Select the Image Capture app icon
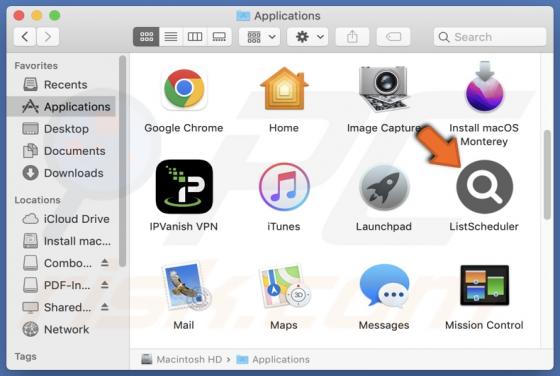 coord(384,89)
